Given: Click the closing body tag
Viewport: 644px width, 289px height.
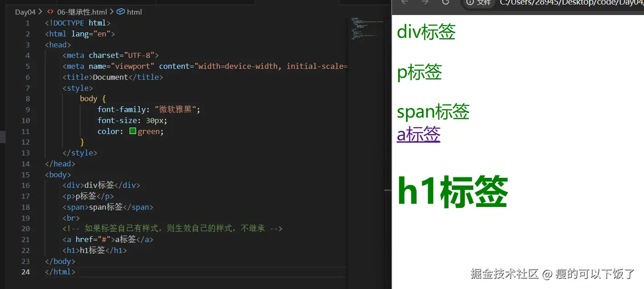Looking at the screenshot, I should tap(60, 261).
